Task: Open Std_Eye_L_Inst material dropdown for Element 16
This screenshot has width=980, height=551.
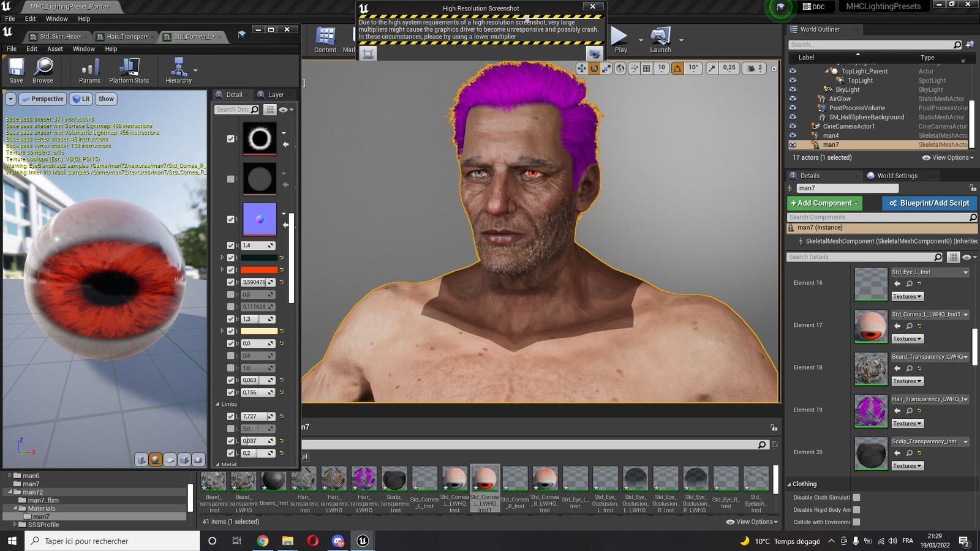Action: [x=930, y=272]
